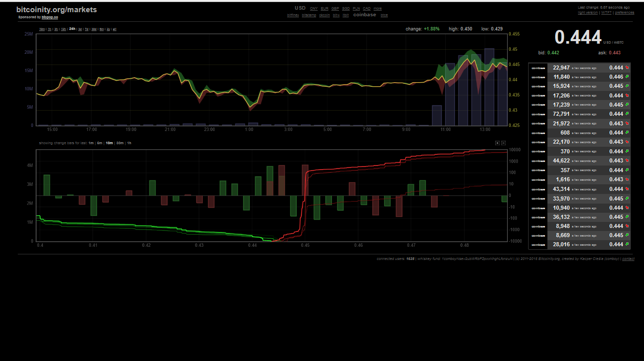This screenshot has width=644, height=361.
Task: Select the 24h chart timespan
Action: [x=72, y=29]
